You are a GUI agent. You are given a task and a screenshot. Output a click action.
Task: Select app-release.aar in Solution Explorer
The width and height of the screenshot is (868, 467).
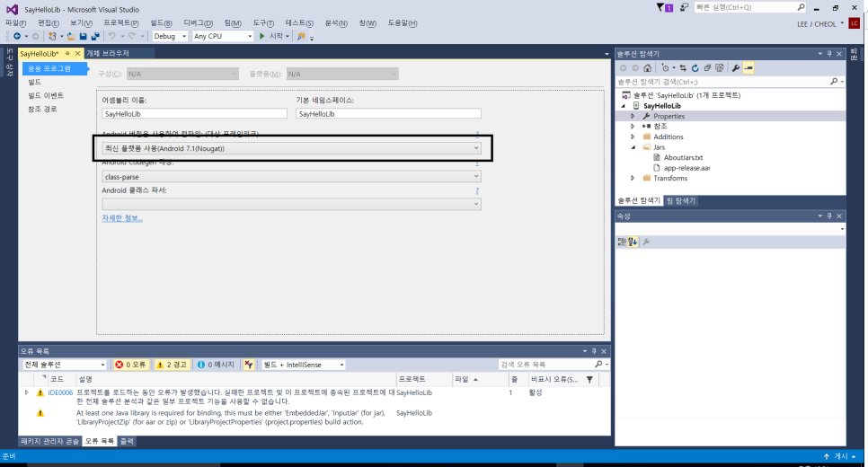click(x=686, y=168)
